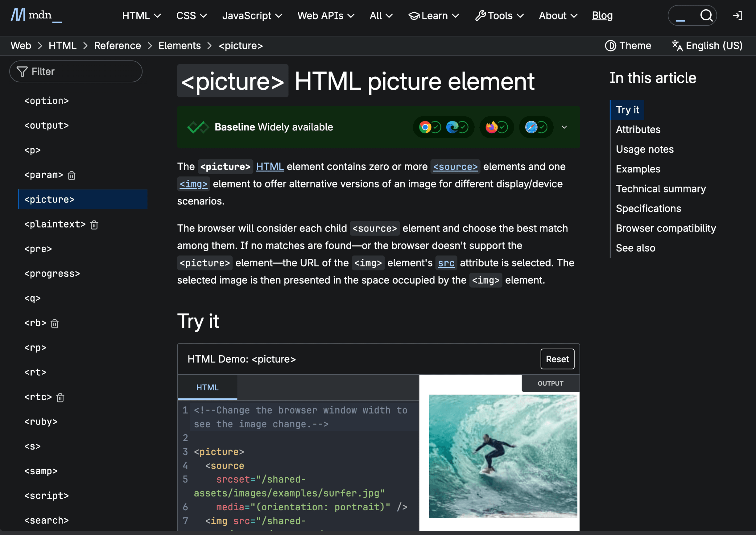Open the CSS navigation dropdown
This screenshot has width=756, height=535.
tap(192, 15)
